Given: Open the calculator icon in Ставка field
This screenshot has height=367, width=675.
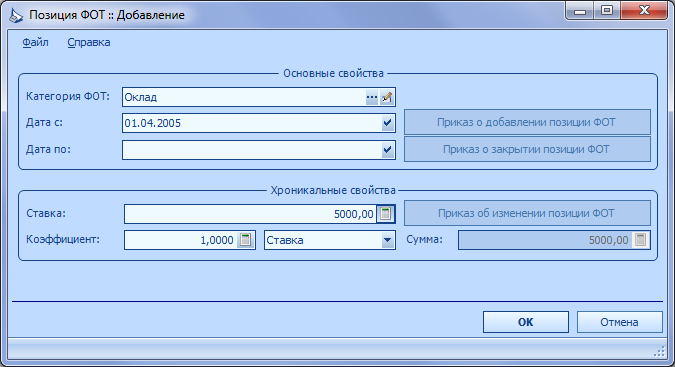Looking at the screenshot, I should click(x=385, y=214).
